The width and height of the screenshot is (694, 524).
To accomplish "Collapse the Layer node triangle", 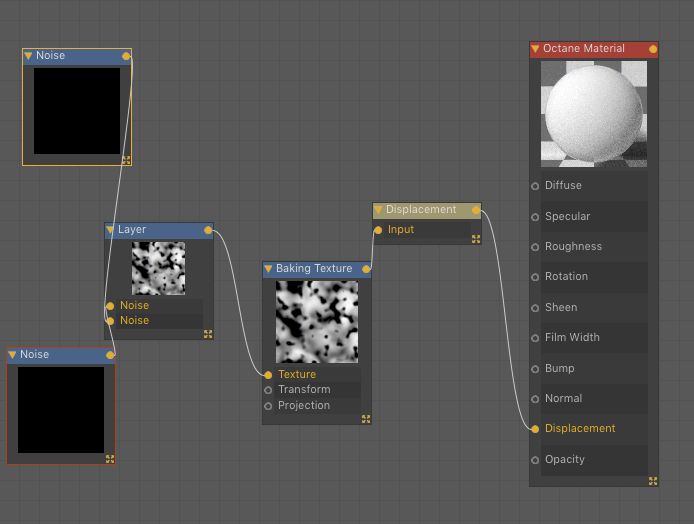I will [110, 230].
